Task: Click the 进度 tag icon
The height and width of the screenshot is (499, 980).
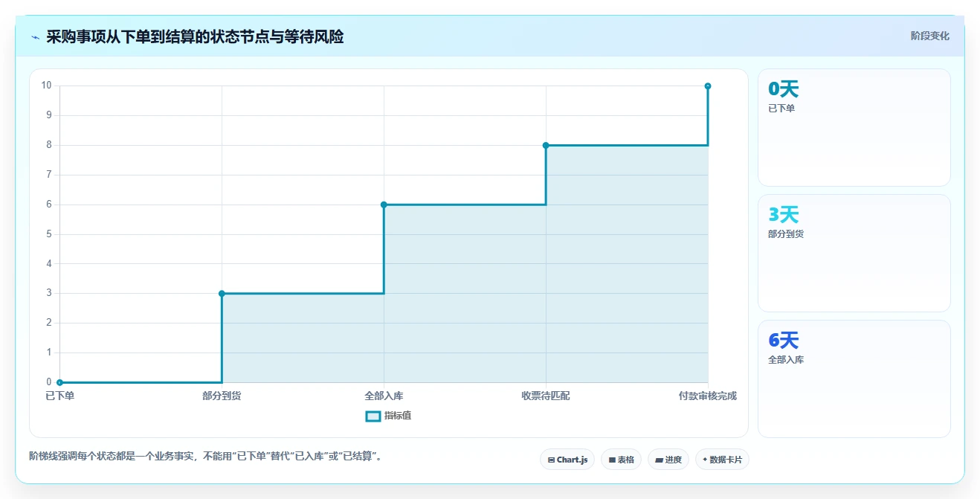Action: click(659, 460)
